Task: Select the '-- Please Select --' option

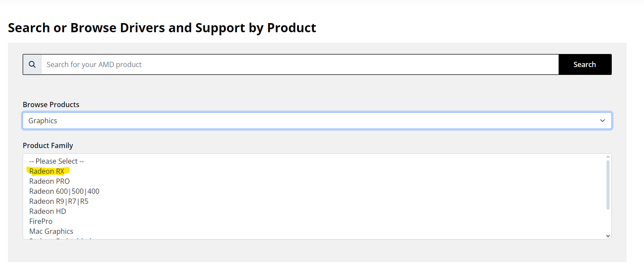Action: coord(57,161)
